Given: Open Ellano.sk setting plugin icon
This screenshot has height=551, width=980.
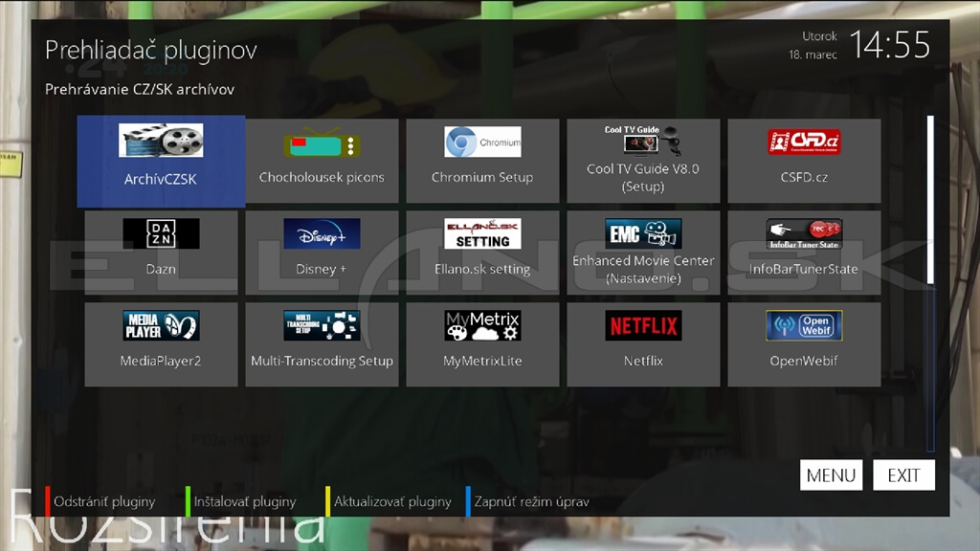Looking at the screenshot, I should [x=482, y=233].
